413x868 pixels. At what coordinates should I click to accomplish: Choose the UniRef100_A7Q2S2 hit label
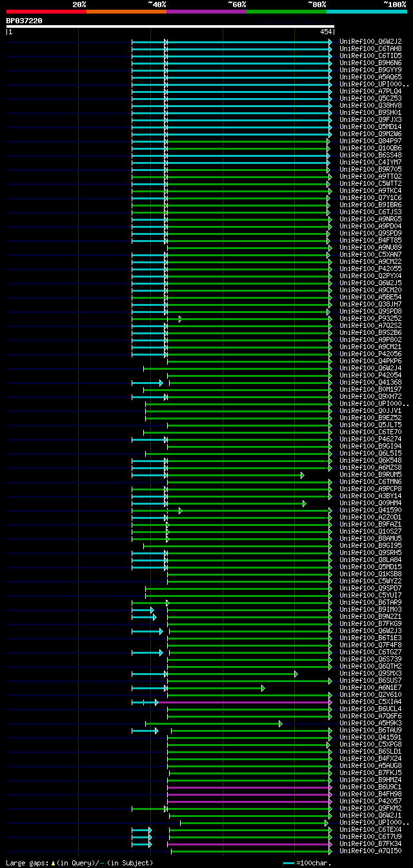tap(370, 325)
